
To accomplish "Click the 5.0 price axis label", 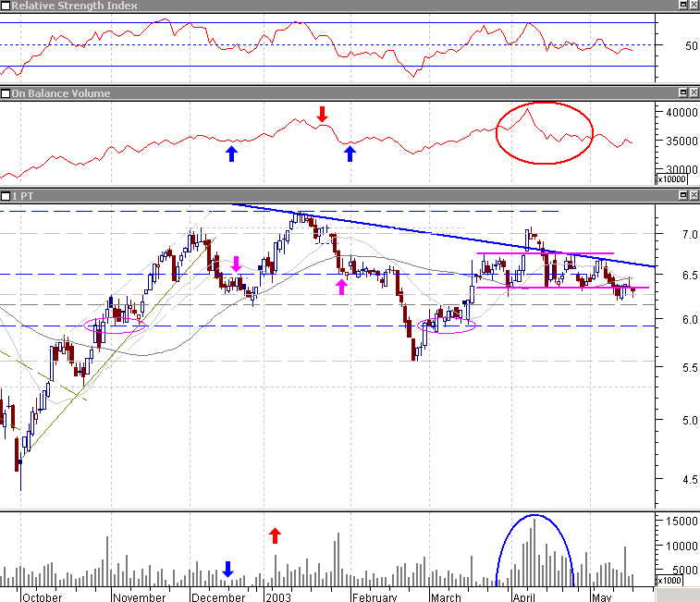I will point(690,421).
